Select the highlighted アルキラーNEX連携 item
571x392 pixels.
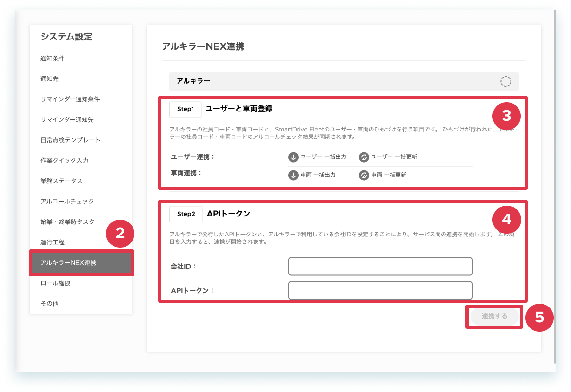[x=81, y=263]
